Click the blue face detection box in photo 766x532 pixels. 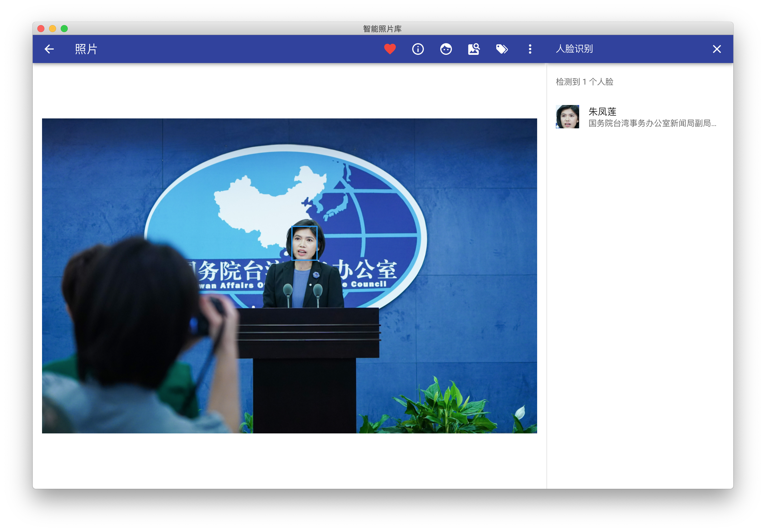[304, 243]
